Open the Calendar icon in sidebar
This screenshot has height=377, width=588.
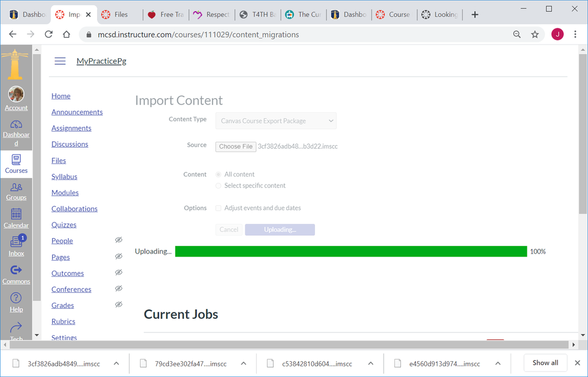(x=16, y=215)
